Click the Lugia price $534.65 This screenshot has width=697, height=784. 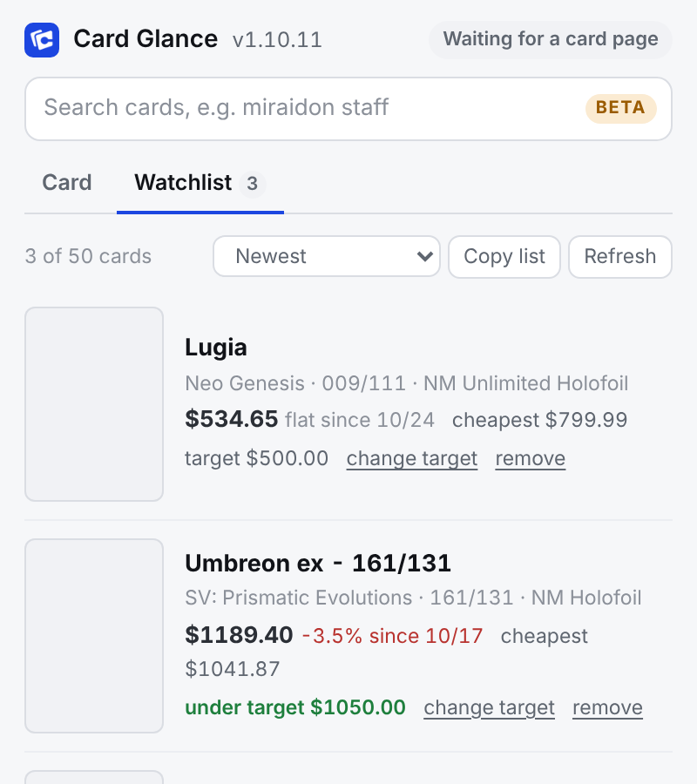[x=232, y=419]
